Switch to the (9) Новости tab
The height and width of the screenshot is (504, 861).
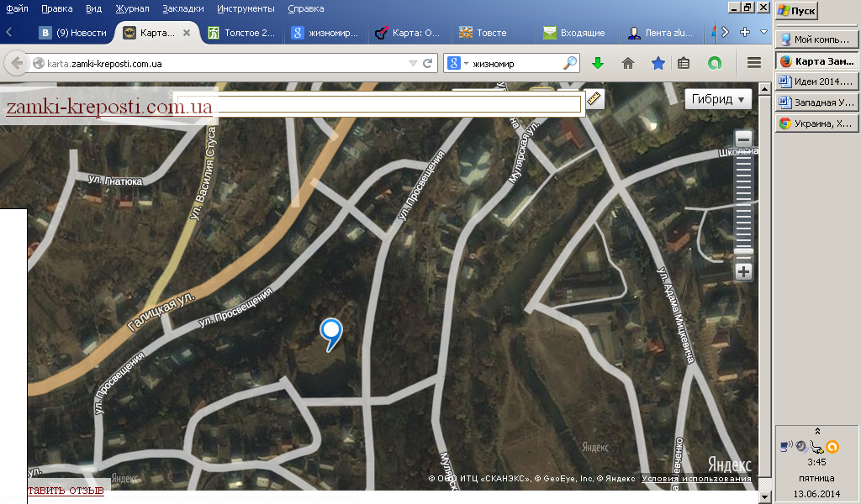pos(72,33)
